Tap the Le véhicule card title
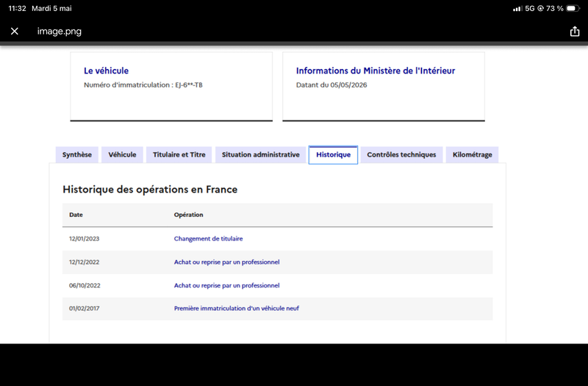This screenshot has width=588, height=386. tap(106, 71)
